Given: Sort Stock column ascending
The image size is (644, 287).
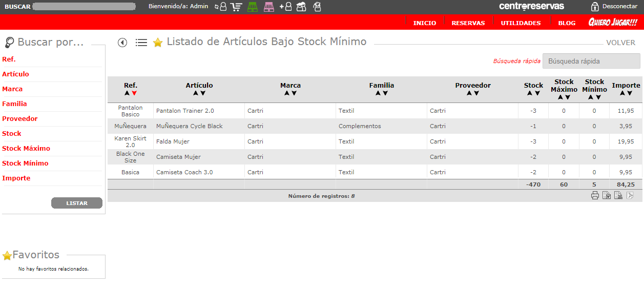Looking at the screenshot, I should [530, 93].
